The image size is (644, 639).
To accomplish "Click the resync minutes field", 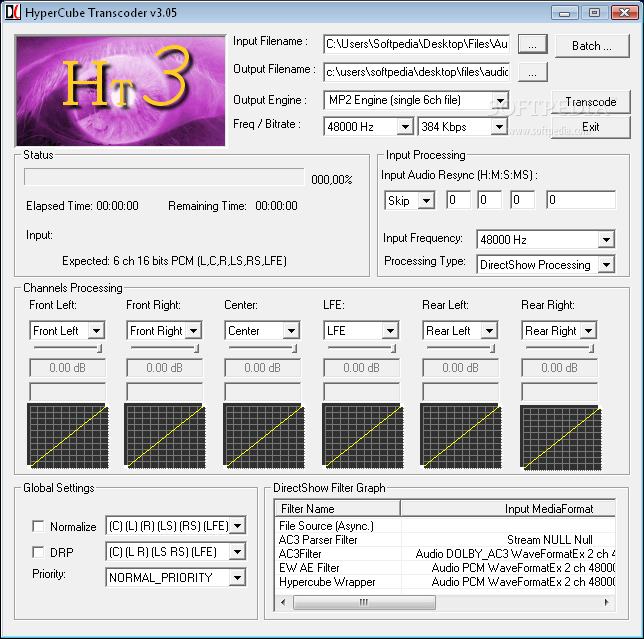I will [490, 200].
